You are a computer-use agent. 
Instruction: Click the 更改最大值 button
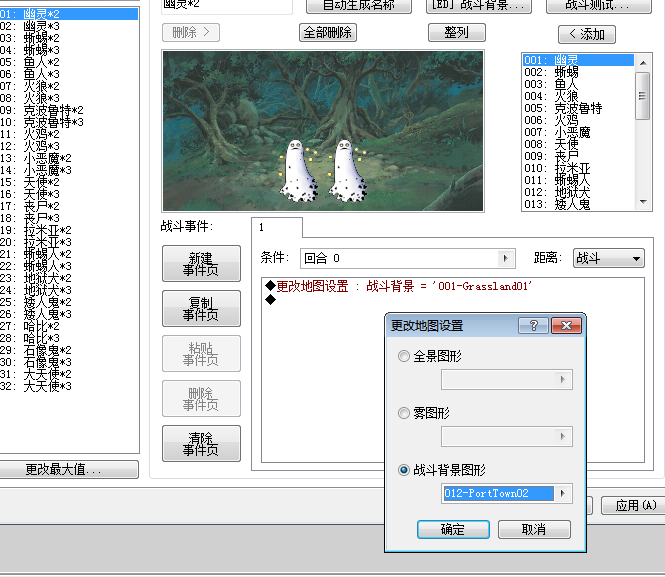(68, 469)
